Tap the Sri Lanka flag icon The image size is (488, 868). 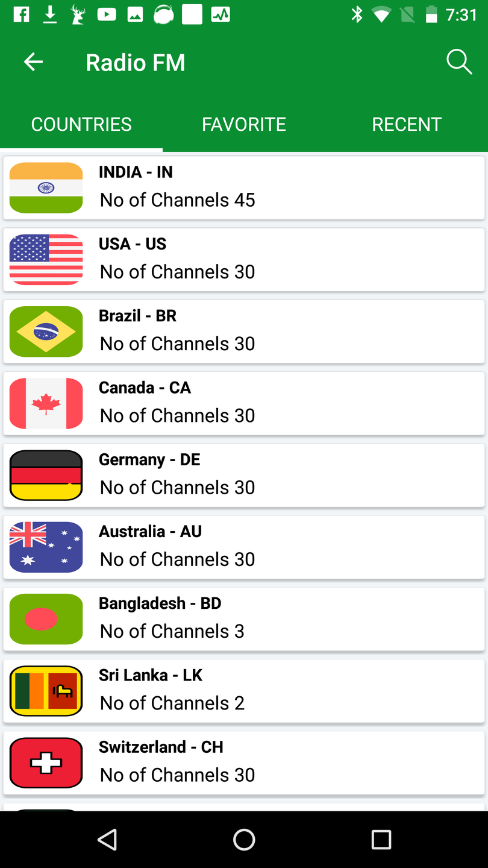(46, 691)
